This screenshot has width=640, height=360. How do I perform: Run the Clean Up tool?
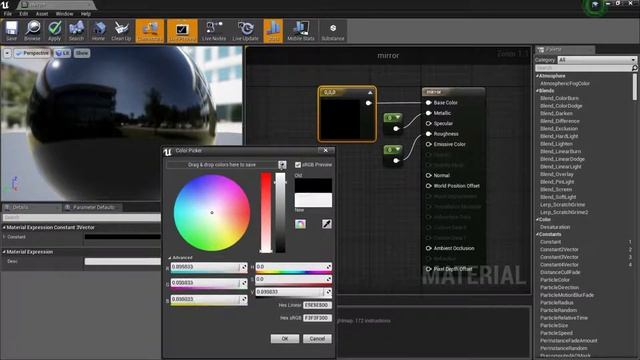point(121,31)
